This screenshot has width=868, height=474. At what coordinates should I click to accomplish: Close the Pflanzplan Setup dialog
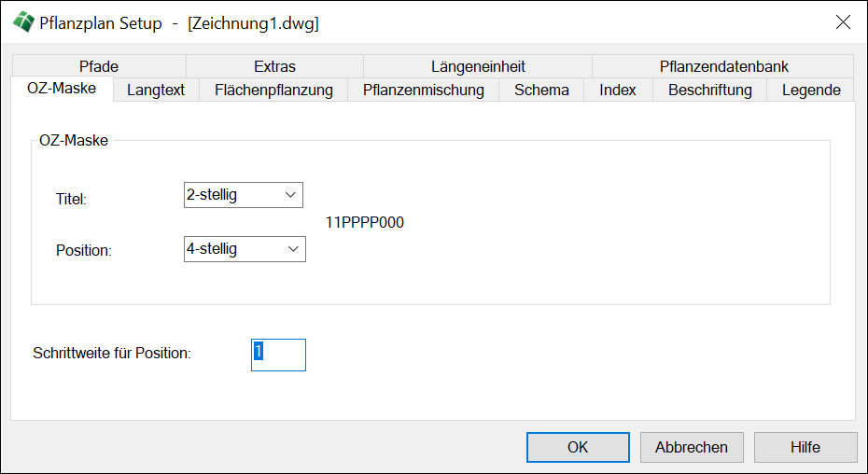click(x=843, y=22)
